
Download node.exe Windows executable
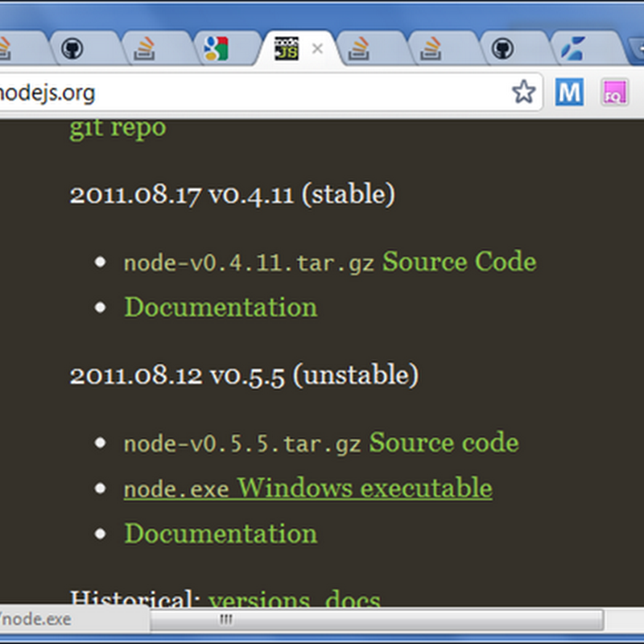[308, 488]
